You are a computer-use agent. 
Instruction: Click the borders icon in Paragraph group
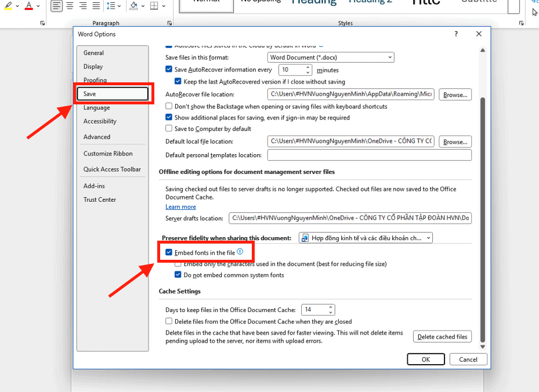[153, 6]
